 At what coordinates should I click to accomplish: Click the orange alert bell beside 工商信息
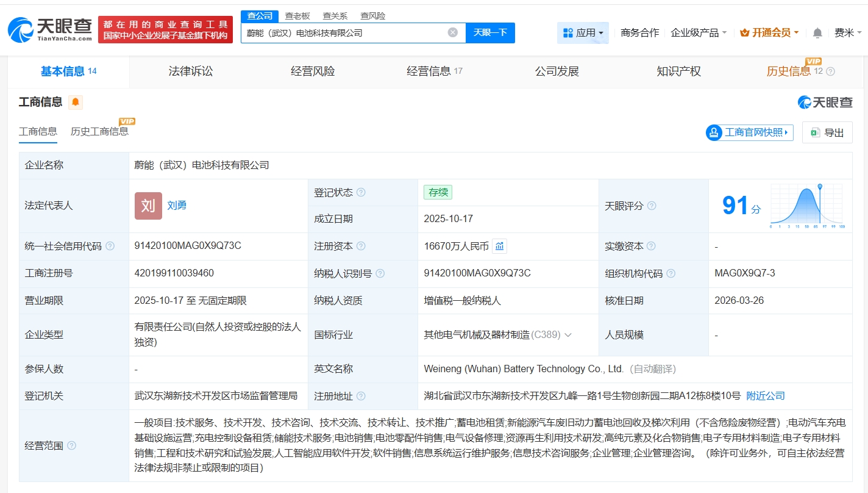[76, 103]
